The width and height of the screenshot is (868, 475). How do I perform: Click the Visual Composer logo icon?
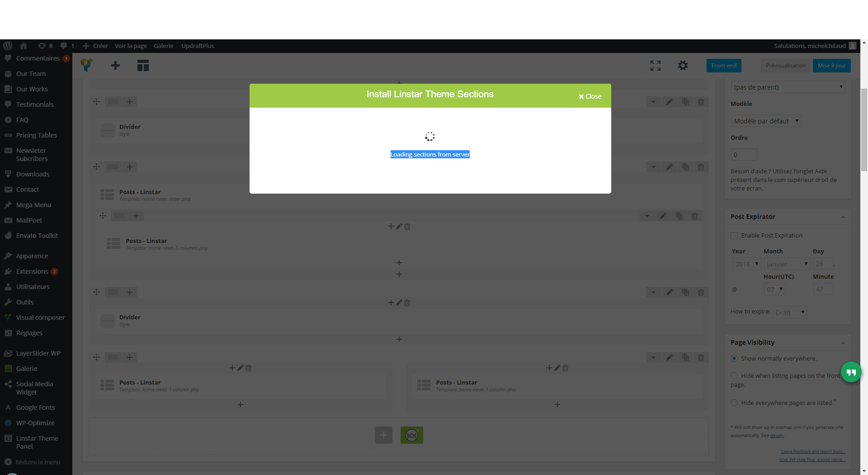point(87,65)
